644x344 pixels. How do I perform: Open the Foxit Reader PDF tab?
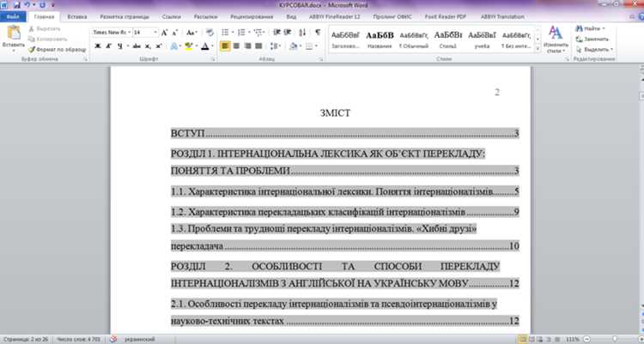(445, 17)
